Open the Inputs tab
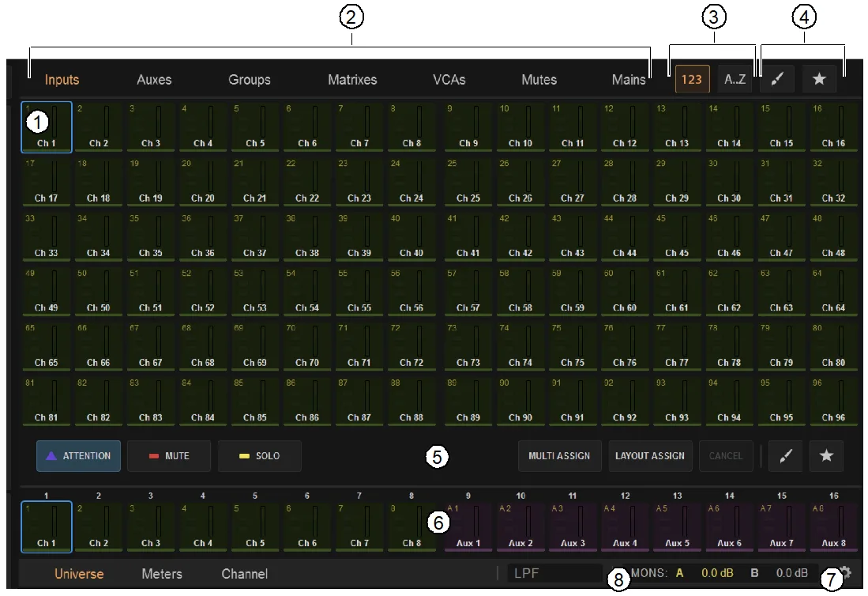 pyautogui.click(x=62, y=80)
